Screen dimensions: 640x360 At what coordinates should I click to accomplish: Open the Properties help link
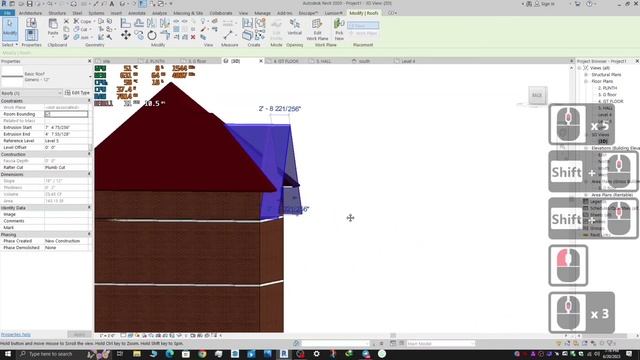(x=16, y=335)
